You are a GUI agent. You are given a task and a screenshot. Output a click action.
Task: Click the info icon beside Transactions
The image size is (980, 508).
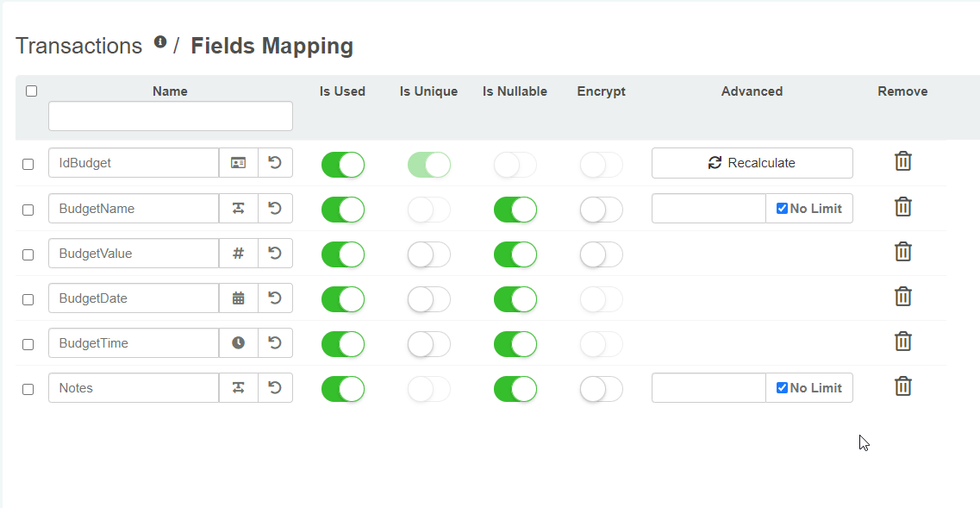pos(160,42)
